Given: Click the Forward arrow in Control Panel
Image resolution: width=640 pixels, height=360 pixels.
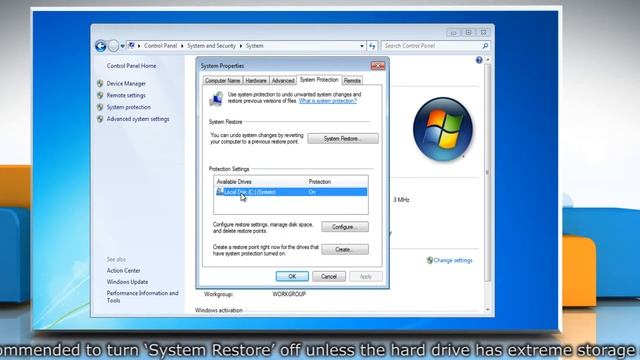Looking at the screenshot, I should tap(113, 46).
